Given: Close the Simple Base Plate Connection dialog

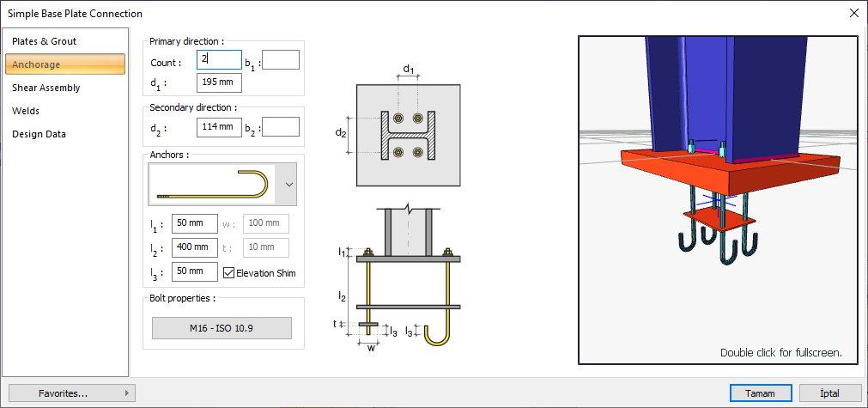Looking at the screenshot, I should (x=853, y=13).
